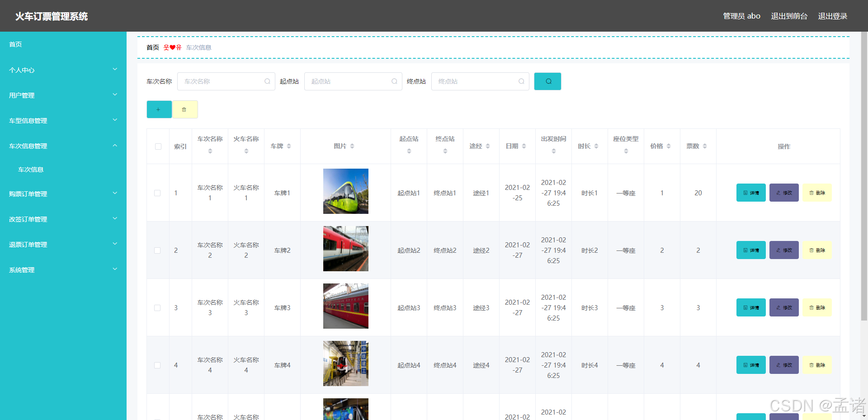Click the teal search button
The height and width of the screenshot is (420, 868).
(547, 81)
